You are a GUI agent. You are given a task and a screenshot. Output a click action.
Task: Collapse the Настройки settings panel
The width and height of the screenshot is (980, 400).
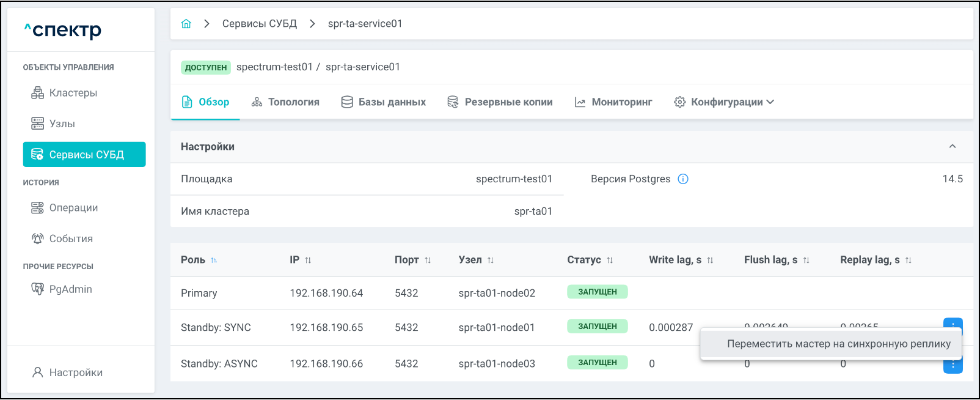coord(952,147)
